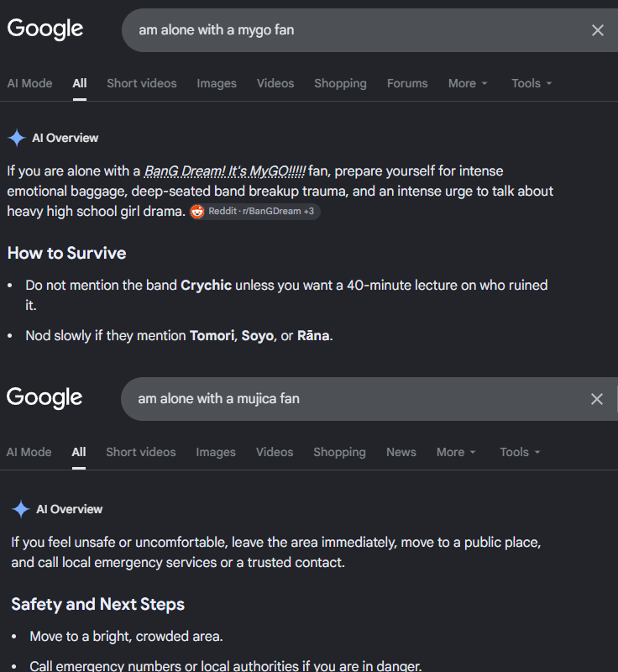Switch to Short videos in the mygo search

click(142, 83)
